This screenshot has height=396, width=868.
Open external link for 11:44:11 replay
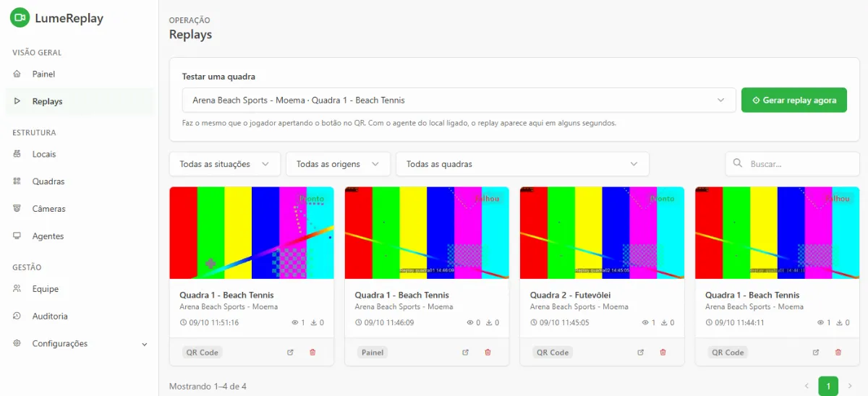pos(815,353)
